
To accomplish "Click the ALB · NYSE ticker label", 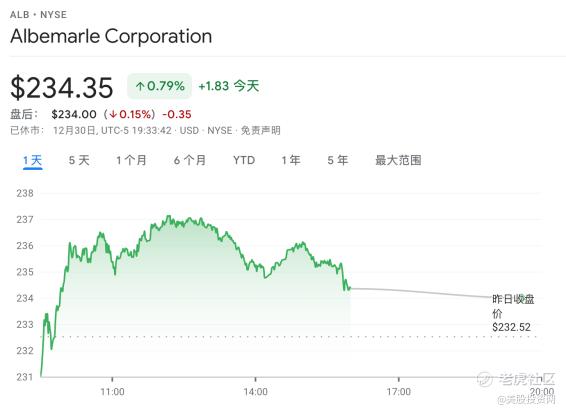I will point(38,15).
